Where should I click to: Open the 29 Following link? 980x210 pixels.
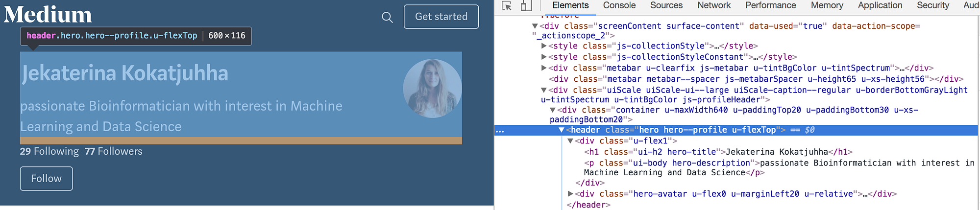point(49,151)
